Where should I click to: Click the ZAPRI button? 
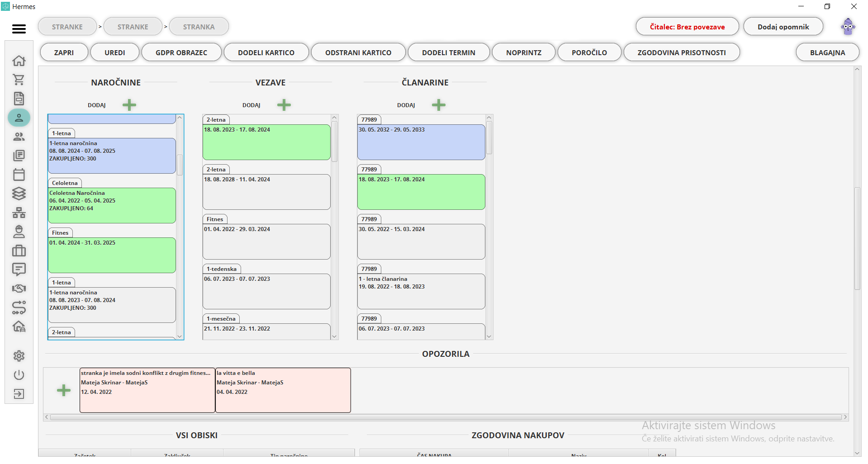(x=64, y=52)
